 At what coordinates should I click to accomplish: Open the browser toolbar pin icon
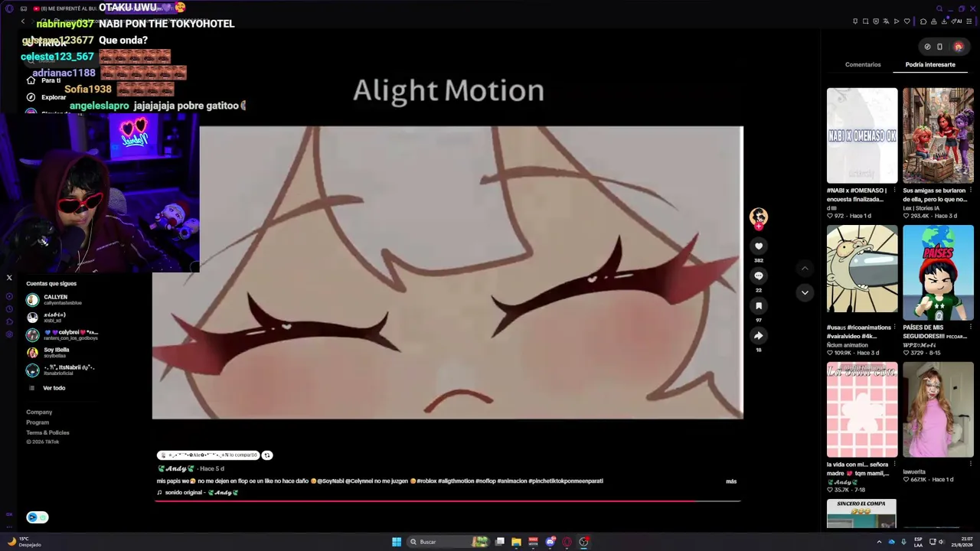pyautogui.click(x=855, y=21)
